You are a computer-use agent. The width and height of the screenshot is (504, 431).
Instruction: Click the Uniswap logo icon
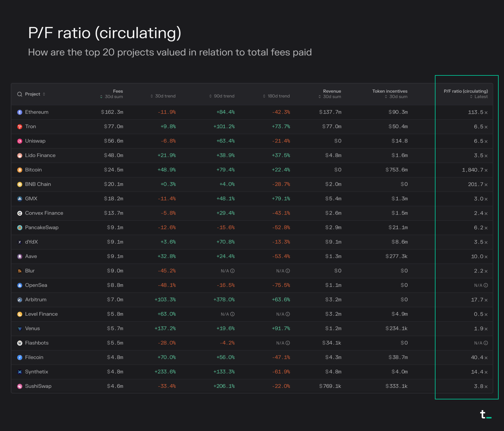point(20,141)
